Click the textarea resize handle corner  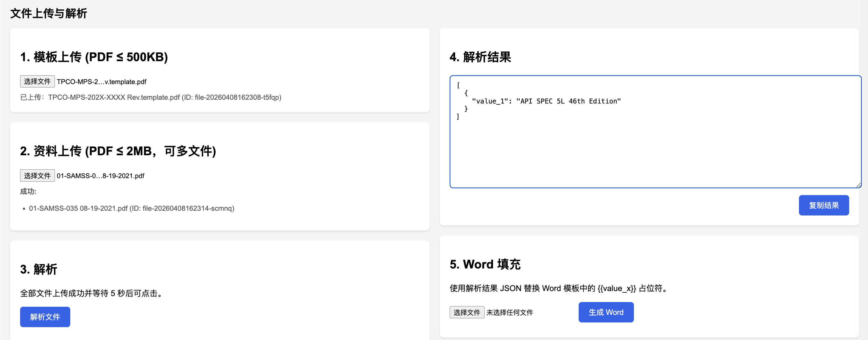point(859,185)
